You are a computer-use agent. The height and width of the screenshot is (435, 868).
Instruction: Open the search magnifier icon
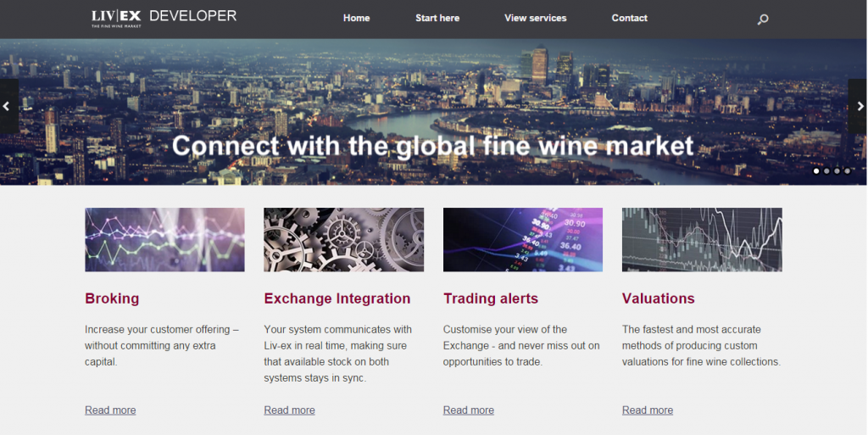click(x=763, y=20)
